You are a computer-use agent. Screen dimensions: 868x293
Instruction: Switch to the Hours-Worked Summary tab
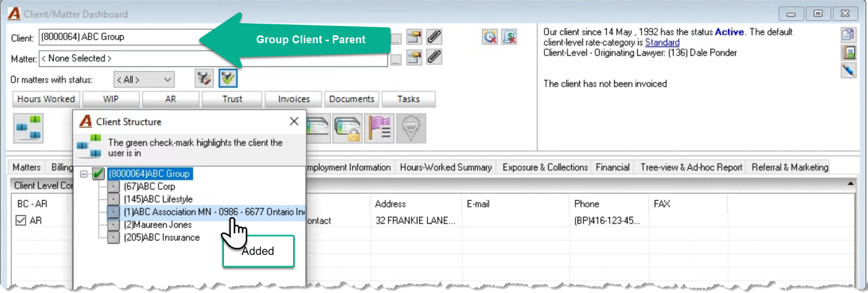pos(446,167)
